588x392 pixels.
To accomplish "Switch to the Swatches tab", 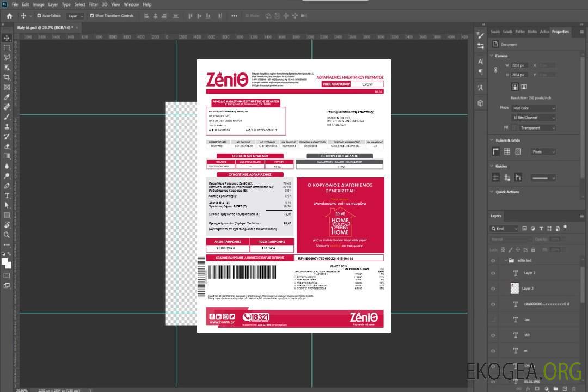I will click(x=495, y=32).
